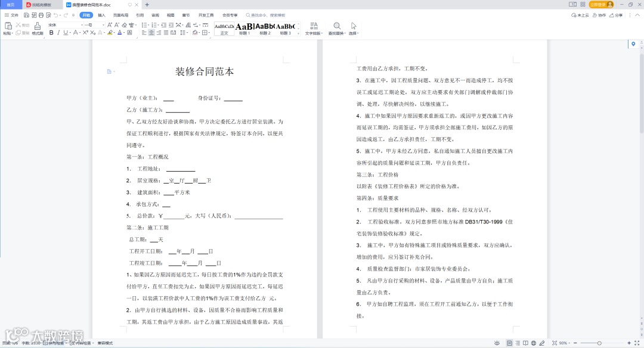Expand the bullet list dropdown

click(x=148, y=25)
